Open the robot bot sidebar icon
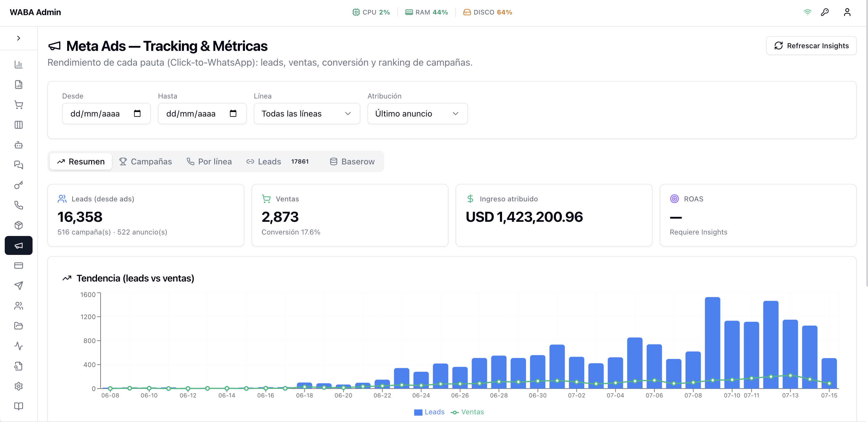Image resolution: width=868 pixels, height=422 pixels. (x=19, y=145)
